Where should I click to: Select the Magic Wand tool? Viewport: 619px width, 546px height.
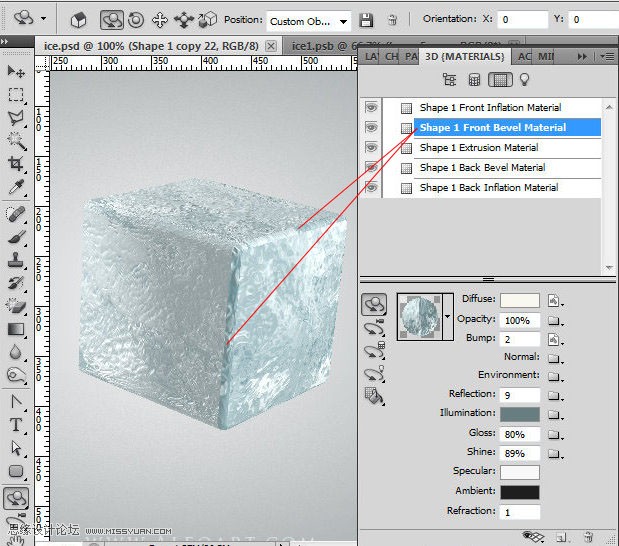tap(16, 141)
